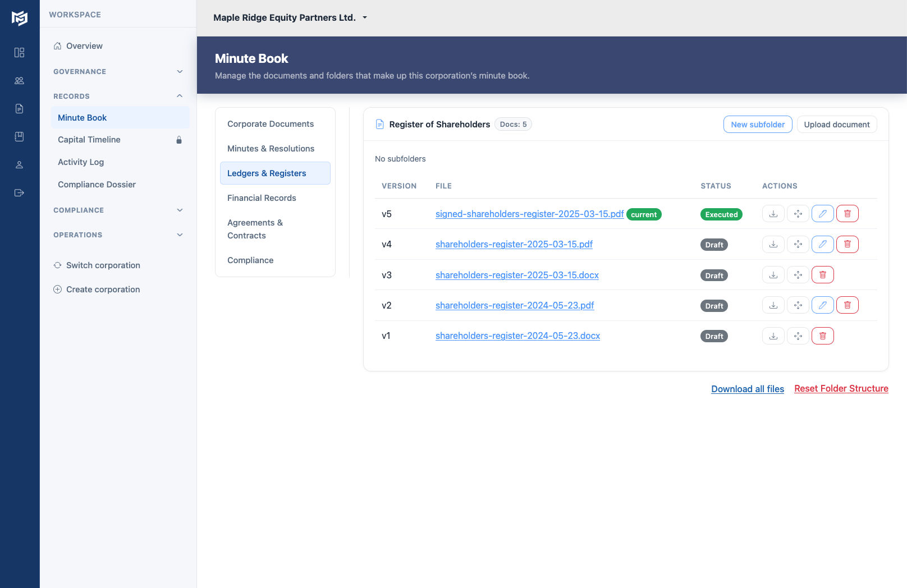Open the shareholders-register-2024-05-23.pdf file link
This screenshot has width=907, height=588.
click(x=514, y=306)
